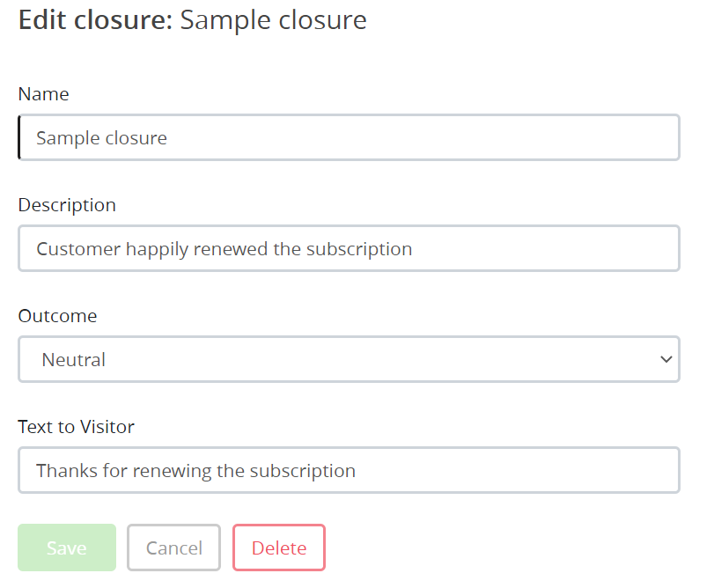Open the Outcome dropdown
The width and height of the screenshot is (714, 588).
tap(349, 359)
